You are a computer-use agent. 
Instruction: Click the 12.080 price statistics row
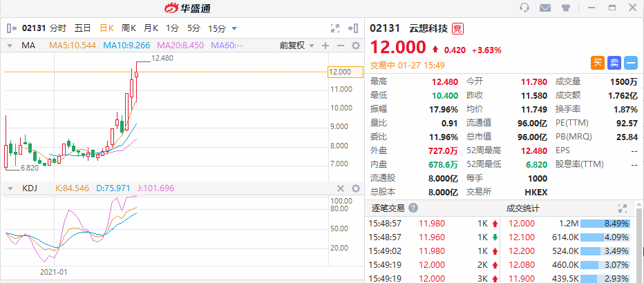(x=569, y=264)
